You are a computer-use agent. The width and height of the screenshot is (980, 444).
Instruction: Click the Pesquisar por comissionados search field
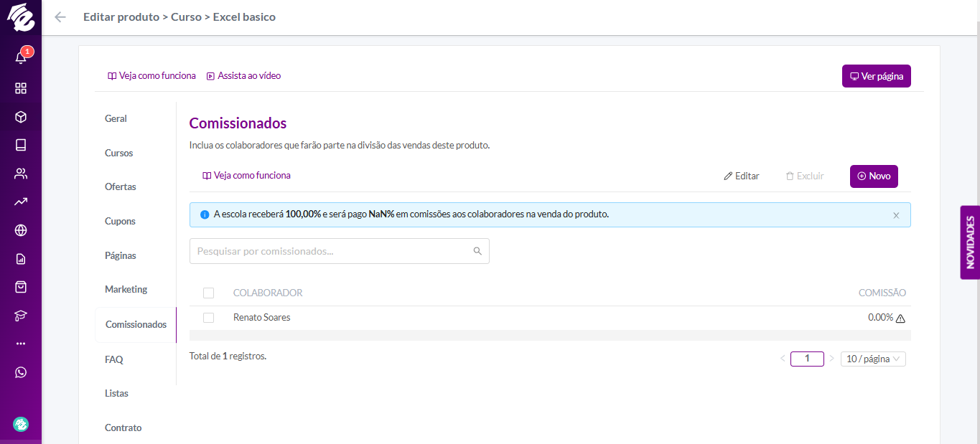coord(340,251)
